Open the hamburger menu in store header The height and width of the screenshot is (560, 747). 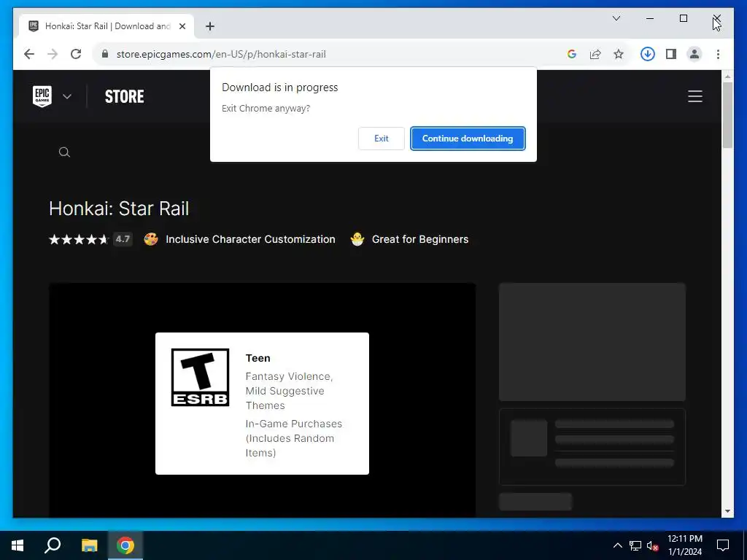(x=695, y=96)
